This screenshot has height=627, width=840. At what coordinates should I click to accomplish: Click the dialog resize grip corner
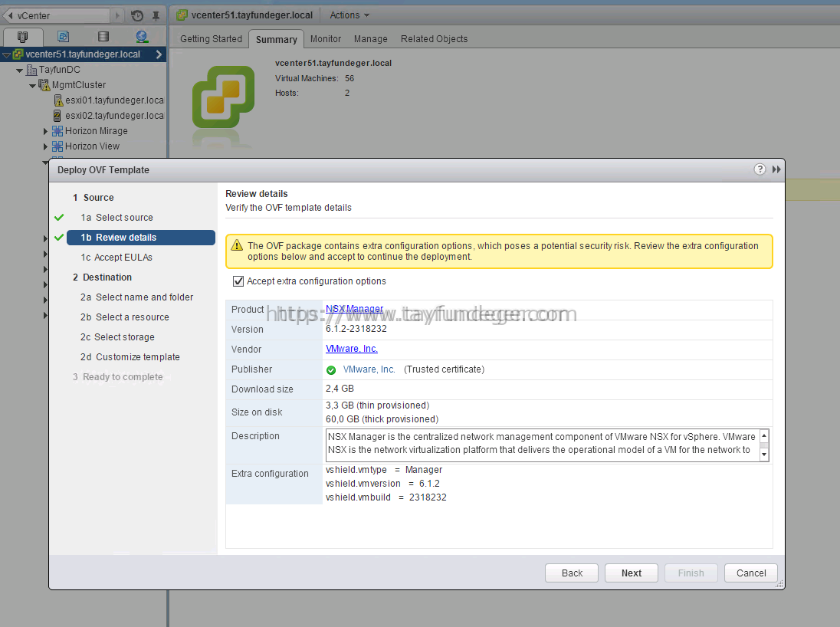click(x=779, y=583)
